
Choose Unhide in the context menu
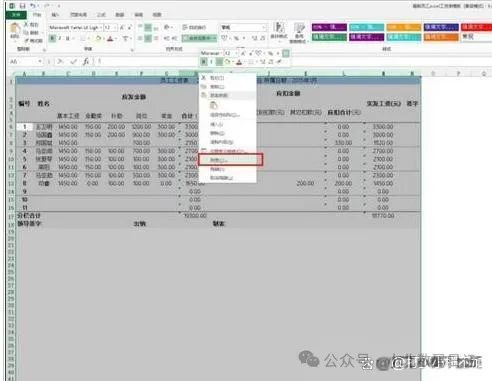tap(228, 178)
